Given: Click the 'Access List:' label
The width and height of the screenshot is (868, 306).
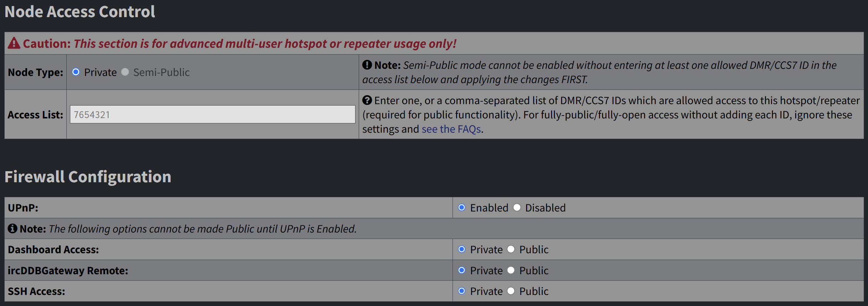Looking at the screenshot, I should coord(35,115).
